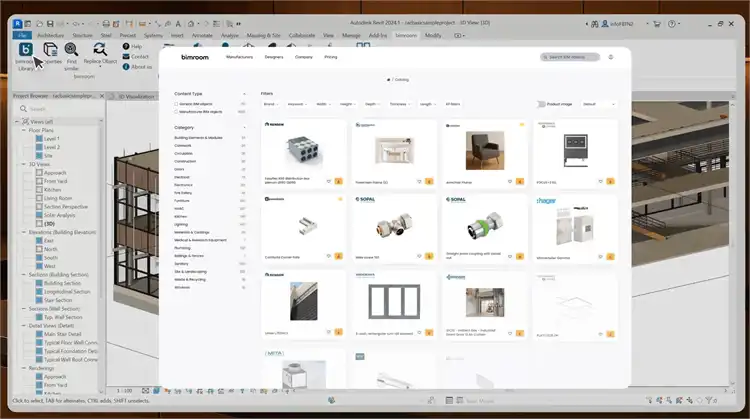This screenshot has width=750, height=419.
Task: Select Furniture category filter
Action: 182,200
